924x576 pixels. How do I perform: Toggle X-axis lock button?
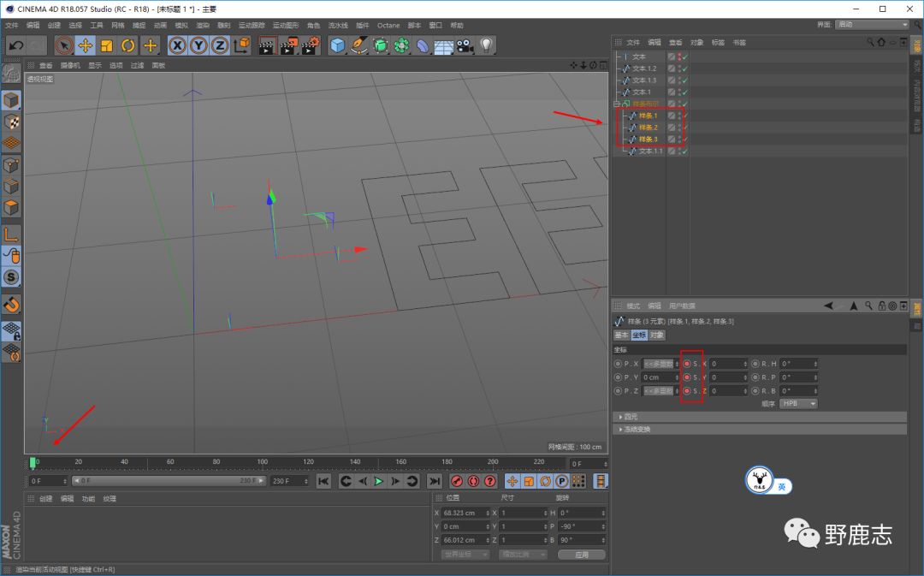click(x=177, y=45)
